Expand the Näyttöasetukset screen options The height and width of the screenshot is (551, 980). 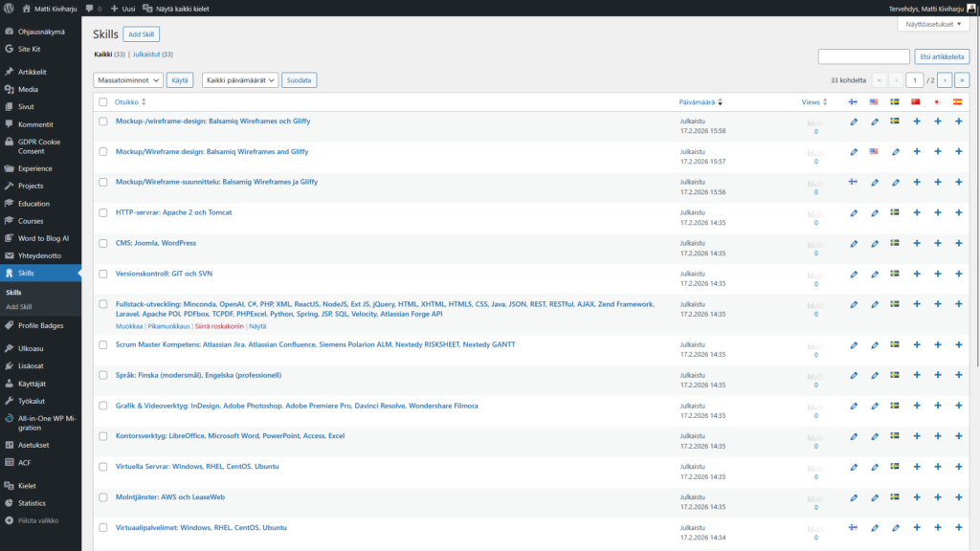coord(930,24)
